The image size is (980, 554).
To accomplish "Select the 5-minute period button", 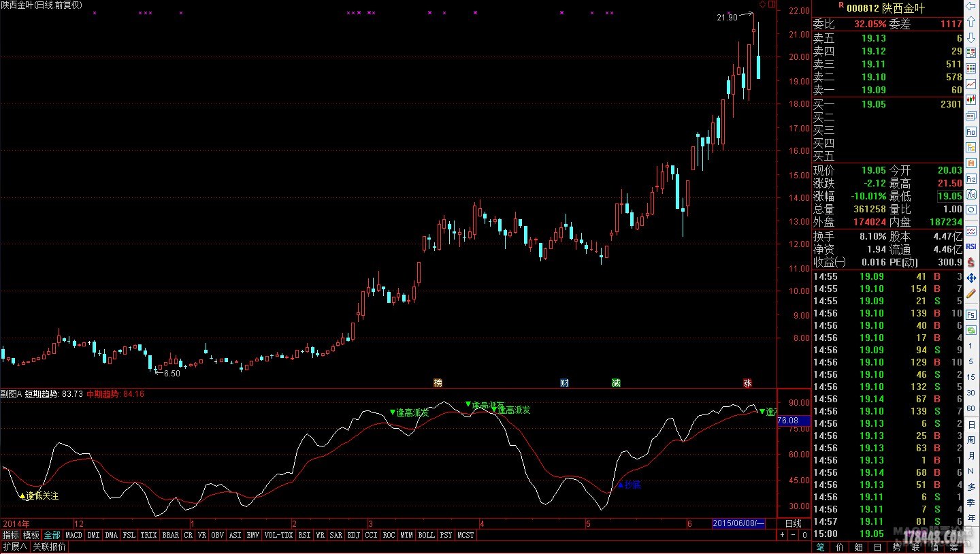I will (x=971, y=361).
